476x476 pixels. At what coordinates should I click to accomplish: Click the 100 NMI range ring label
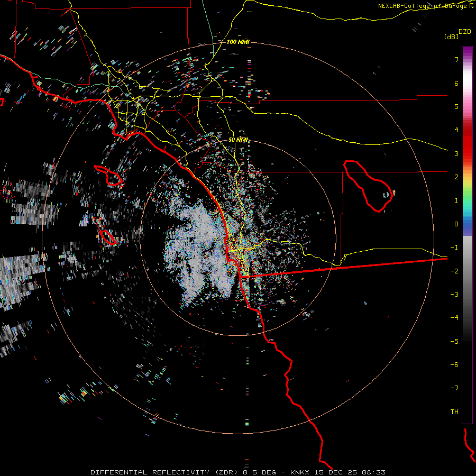[238, 42]
